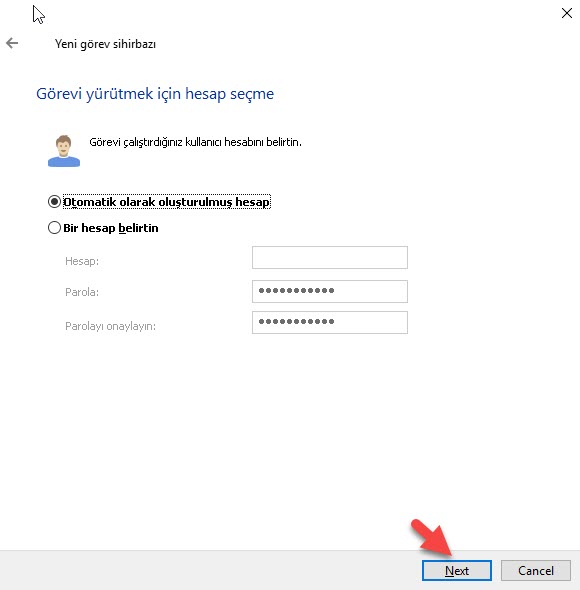Click the 'Bir hesap belirtin' label text

pyautogui.click(x=111, y=228)
